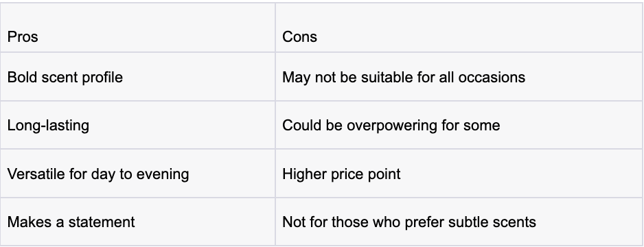Click the Versatile for day to evening cell
Screen dimensions: 644x247
point(137,174)
